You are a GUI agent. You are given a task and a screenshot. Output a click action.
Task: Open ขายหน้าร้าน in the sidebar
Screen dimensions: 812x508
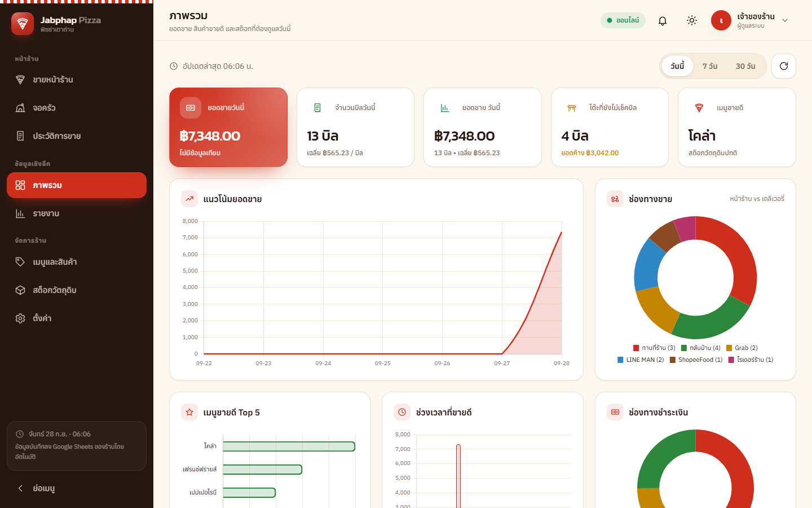pyautogui.click(x=77, y=80)
